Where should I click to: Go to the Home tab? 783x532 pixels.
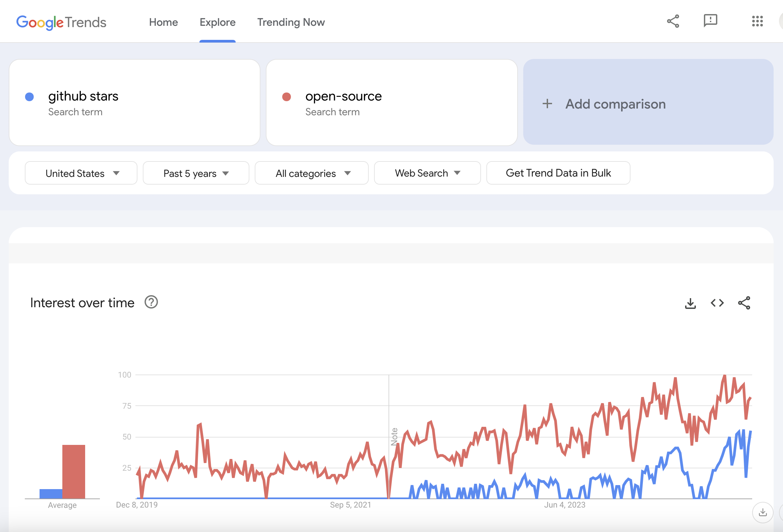click(164, 22)
